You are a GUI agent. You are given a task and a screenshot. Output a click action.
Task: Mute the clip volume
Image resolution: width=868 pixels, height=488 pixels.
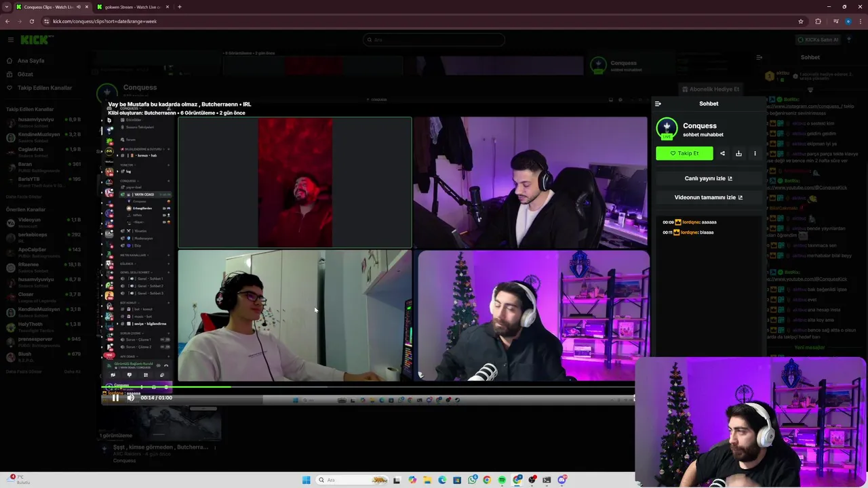point(130,398)
